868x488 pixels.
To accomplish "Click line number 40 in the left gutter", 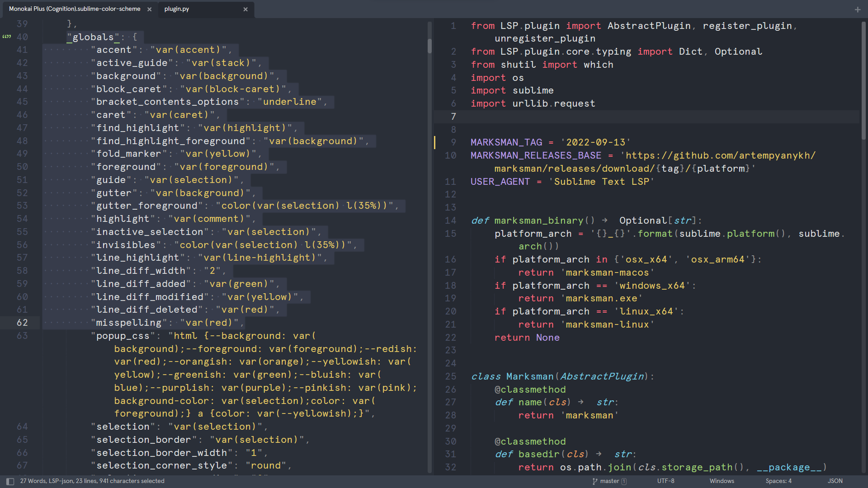I will coord(22,37).
